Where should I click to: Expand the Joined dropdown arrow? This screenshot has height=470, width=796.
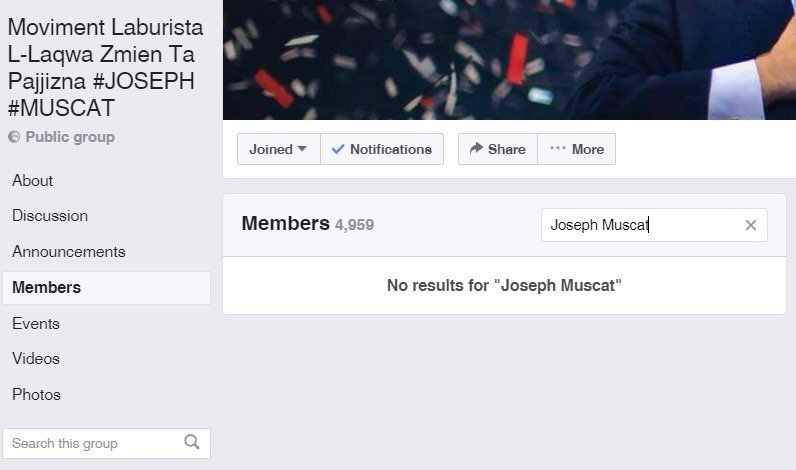(x=302, y=149)
